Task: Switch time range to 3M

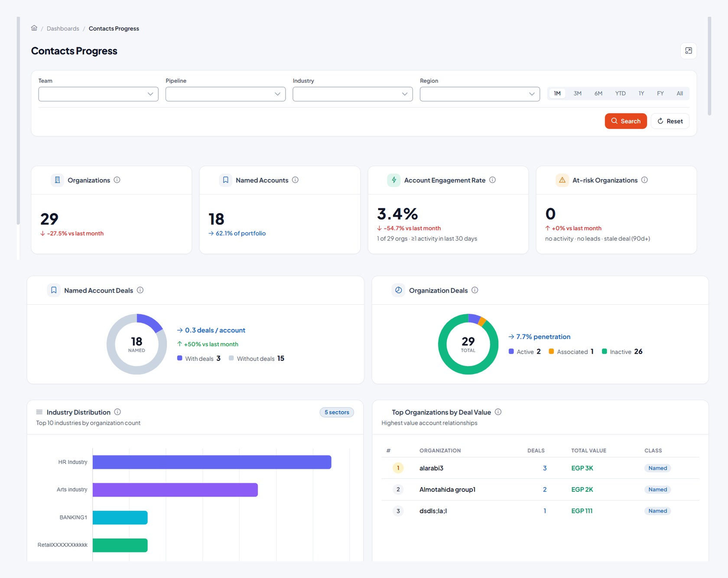Action: coord(578,94)
